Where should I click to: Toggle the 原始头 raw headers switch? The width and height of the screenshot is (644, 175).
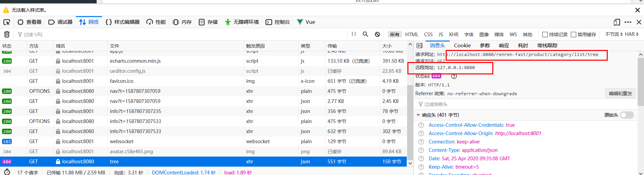627,115
